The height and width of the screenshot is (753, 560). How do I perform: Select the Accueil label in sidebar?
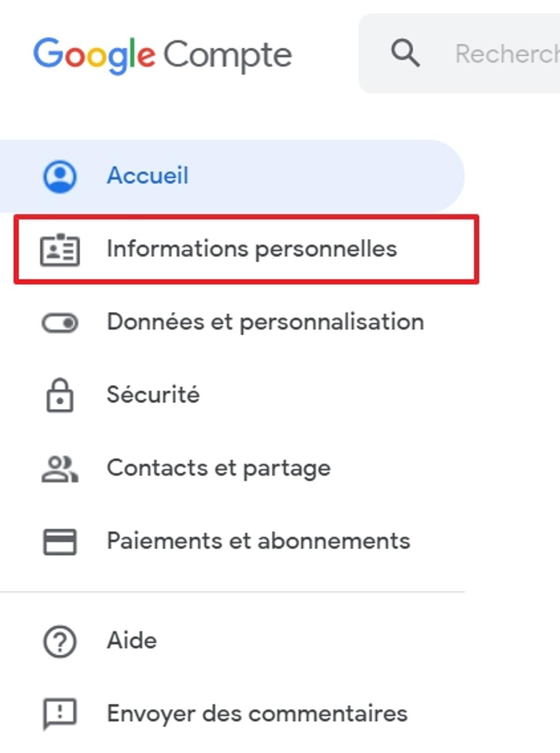tap(148, 175)
